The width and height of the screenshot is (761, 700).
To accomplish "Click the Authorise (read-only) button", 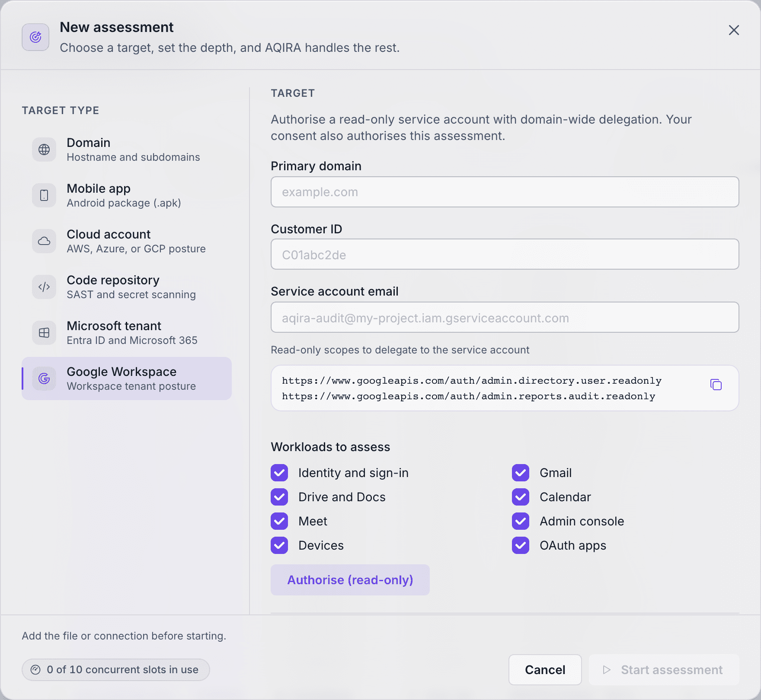I will pyautogui.click(x=350, y=580).
